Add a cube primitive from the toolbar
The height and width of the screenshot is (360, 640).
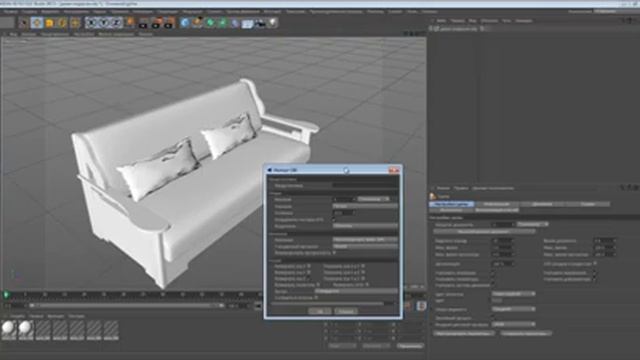coord(185,23)
